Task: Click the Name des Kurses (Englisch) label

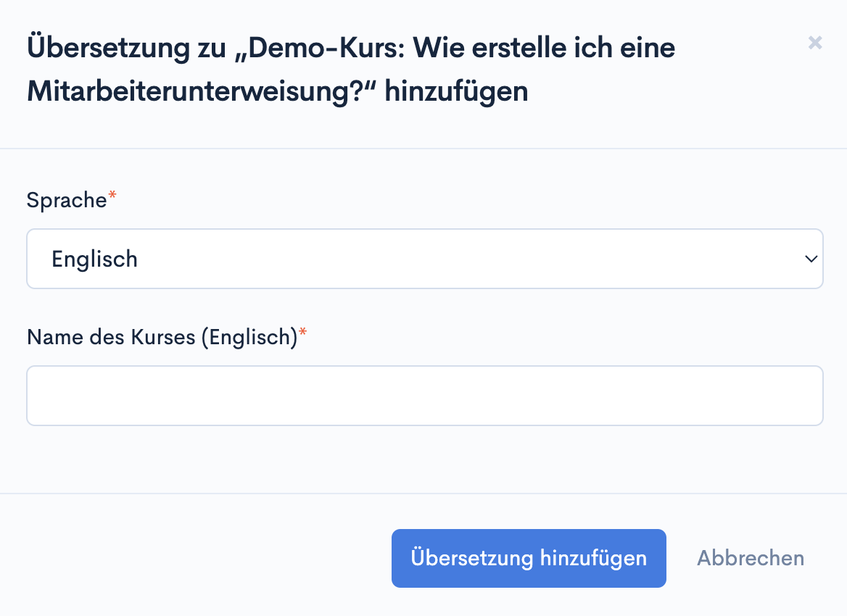Action: click(162, 336)
